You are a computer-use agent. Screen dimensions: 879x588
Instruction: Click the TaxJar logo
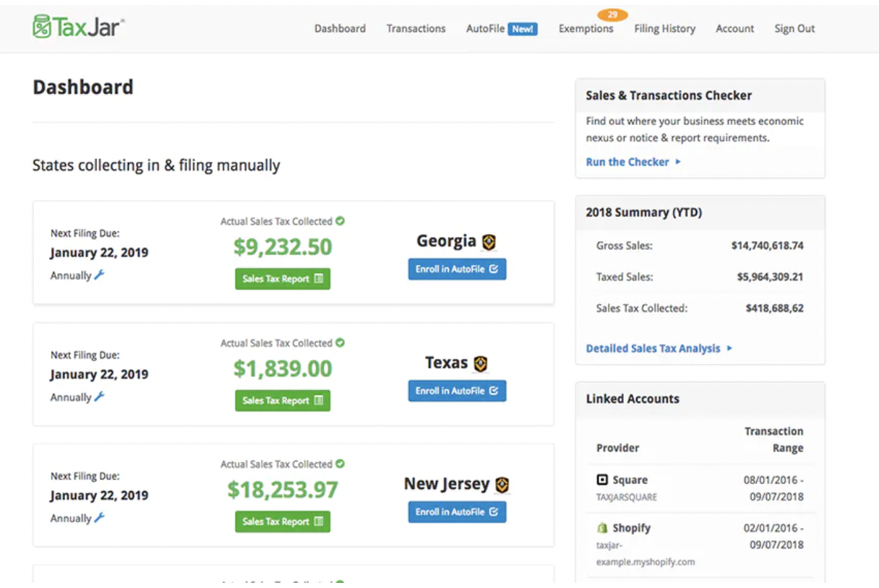point(79,27)
